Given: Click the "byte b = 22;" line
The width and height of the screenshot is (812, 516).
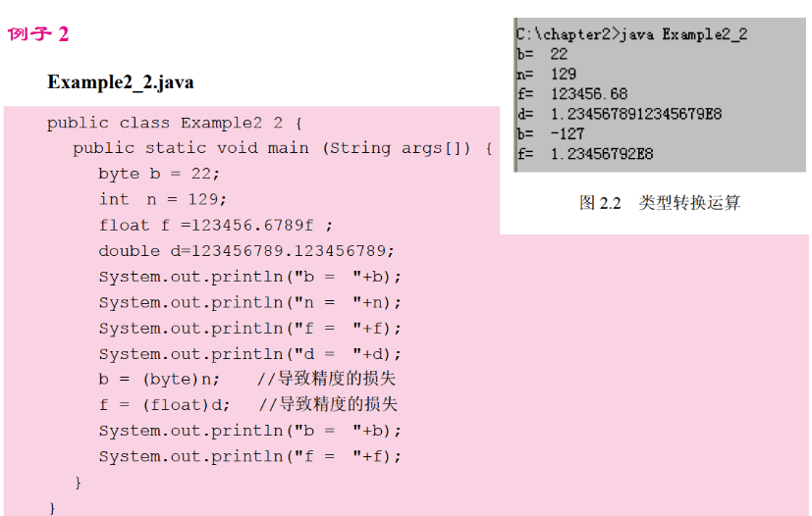Looking at the screenshot, I should 160,174.
